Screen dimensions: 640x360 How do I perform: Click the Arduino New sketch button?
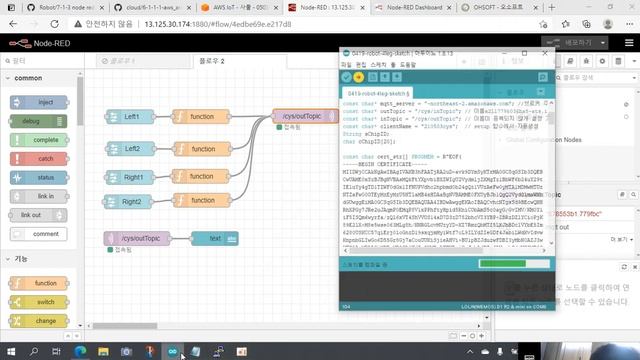tap(373, 77)
